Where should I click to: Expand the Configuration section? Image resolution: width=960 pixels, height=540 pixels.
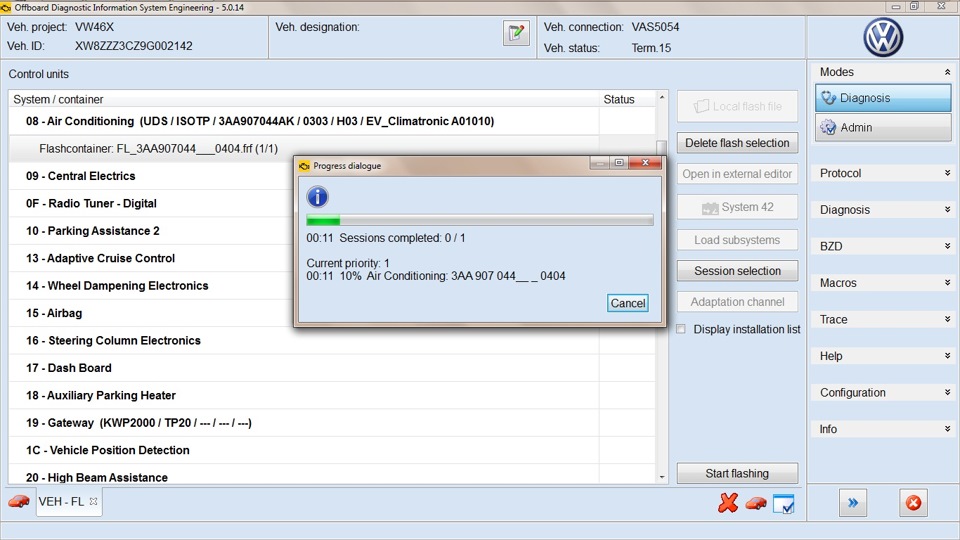947,392
